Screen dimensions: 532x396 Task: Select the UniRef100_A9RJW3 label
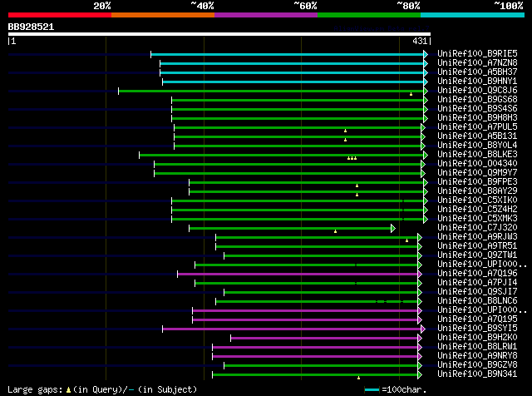[x=477, y=237]
